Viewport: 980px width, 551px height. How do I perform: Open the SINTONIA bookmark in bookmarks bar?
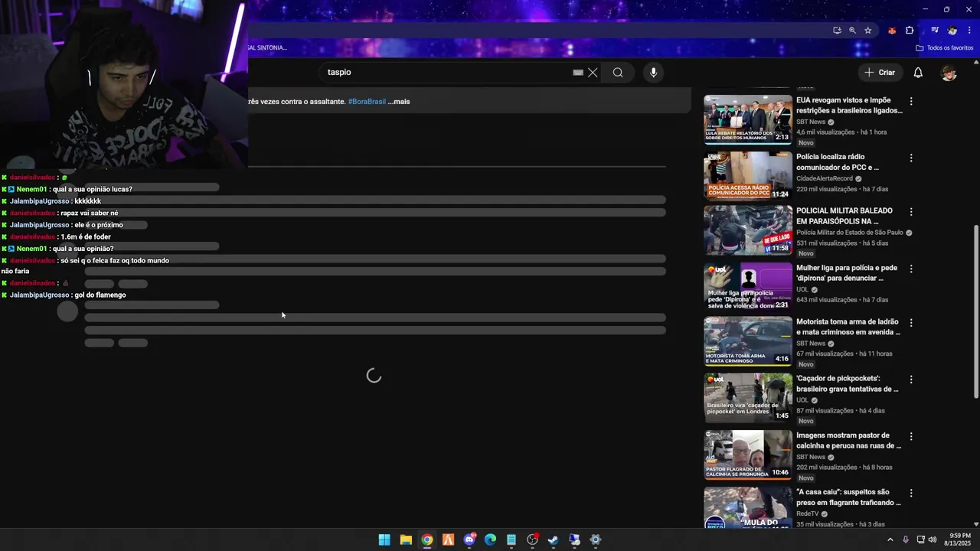pos(268,47)
